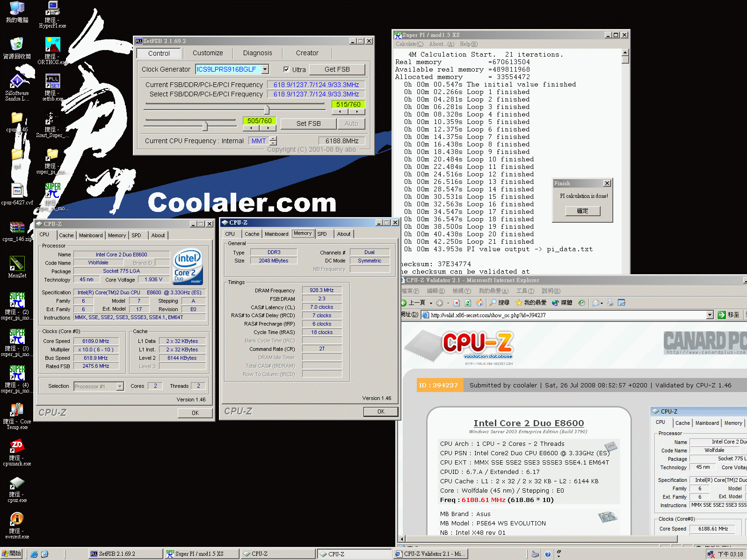
Task: Open Clock Generator dropdown in SetFSB
Action: (265, 69)
